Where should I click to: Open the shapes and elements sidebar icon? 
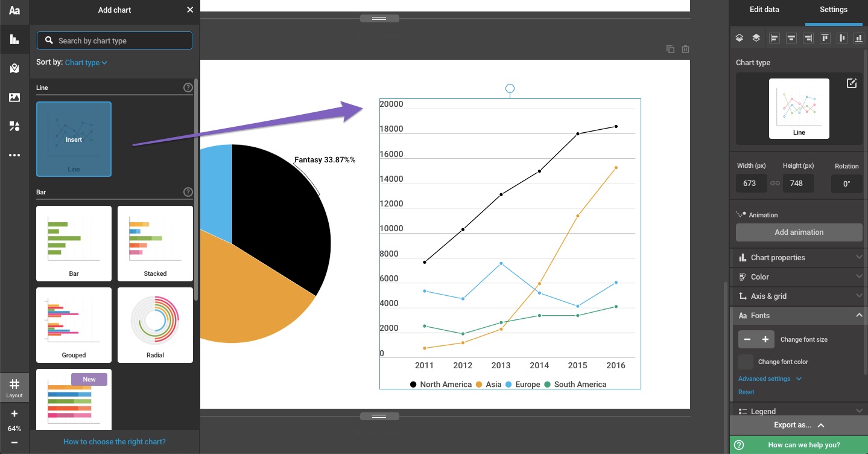pos(14,126)
